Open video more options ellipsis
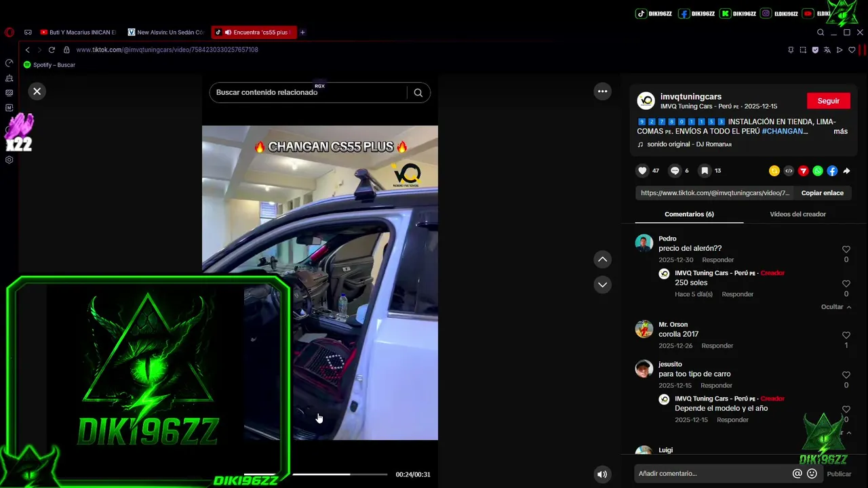 (602, 91)
